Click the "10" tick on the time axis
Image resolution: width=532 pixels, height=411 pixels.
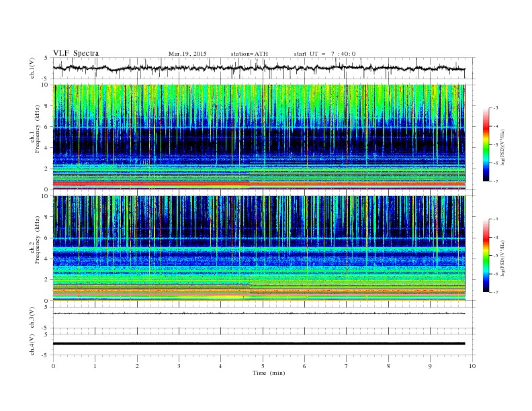pos(472,366)
